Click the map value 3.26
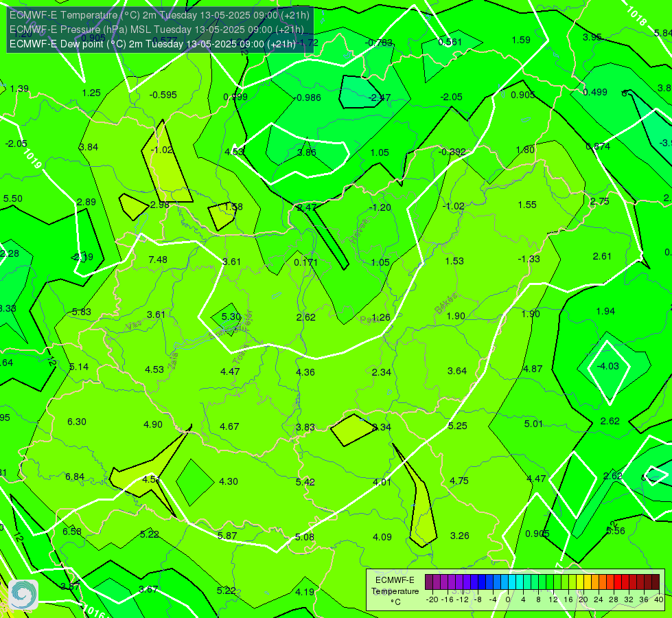 click(459, 536)
